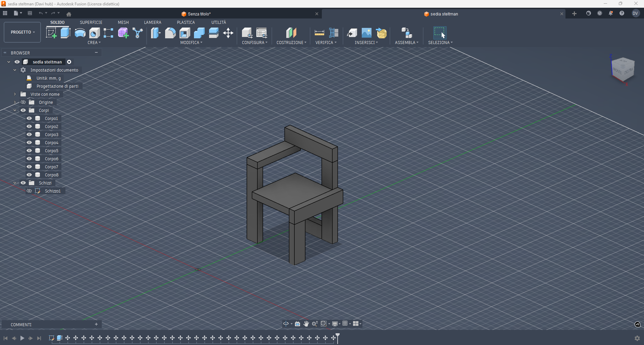Toggle visibility of Schizzo1
The image size is (644, 345).
[x=29, y=191]
